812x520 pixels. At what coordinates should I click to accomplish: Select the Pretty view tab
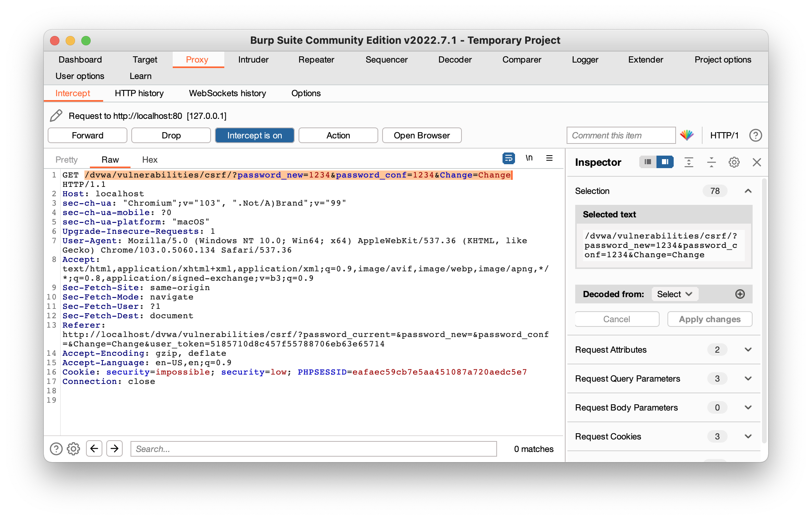click(66, 160)
